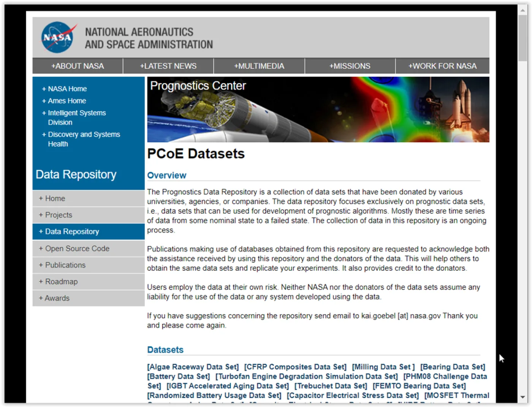Click the scrollbar down arrow
The width and height of the screenshot is (532, 407).
[523, 397]
